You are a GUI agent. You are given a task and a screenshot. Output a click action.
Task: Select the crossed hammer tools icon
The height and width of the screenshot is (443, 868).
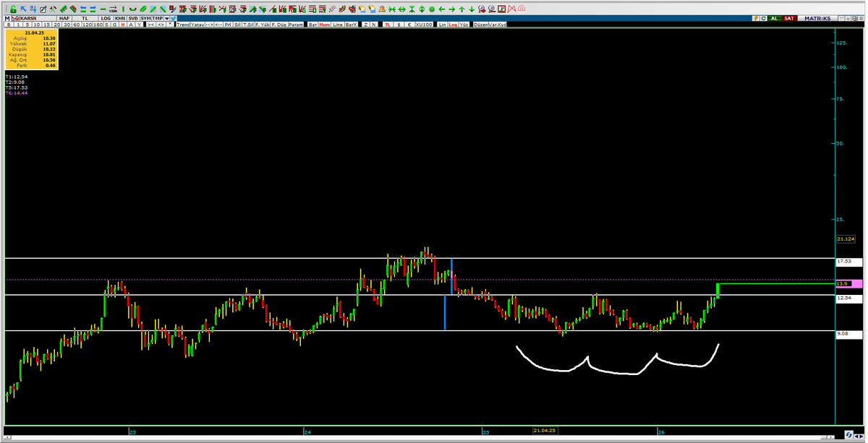[x=53, y=9]
